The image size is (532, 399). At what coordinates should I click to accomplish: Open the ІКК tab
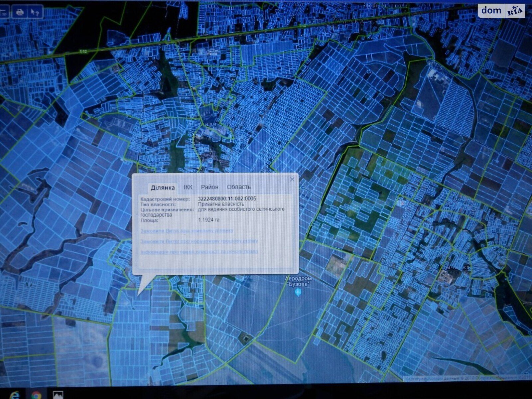[188, 187]
